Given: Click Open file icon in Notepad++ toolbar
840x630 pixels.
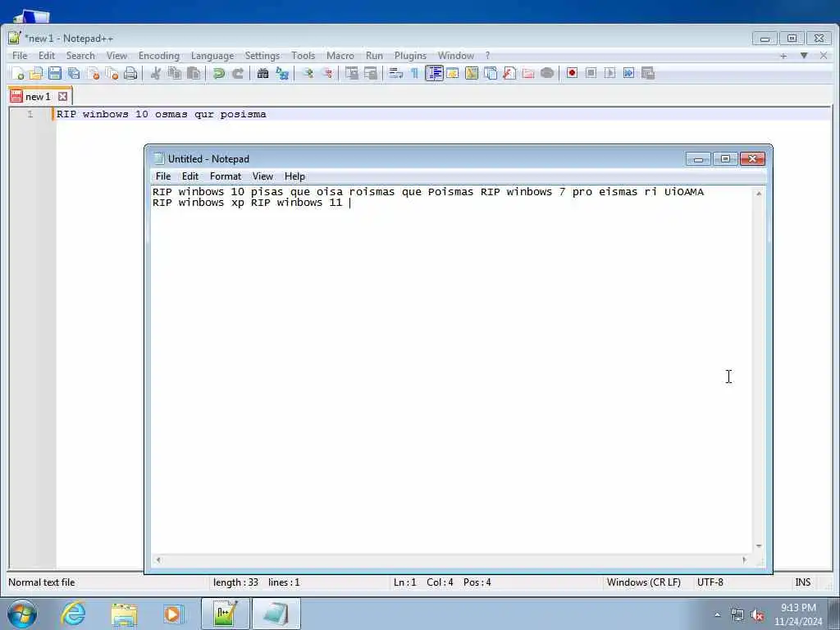Looking at the screenshot, I should [36, 73].
